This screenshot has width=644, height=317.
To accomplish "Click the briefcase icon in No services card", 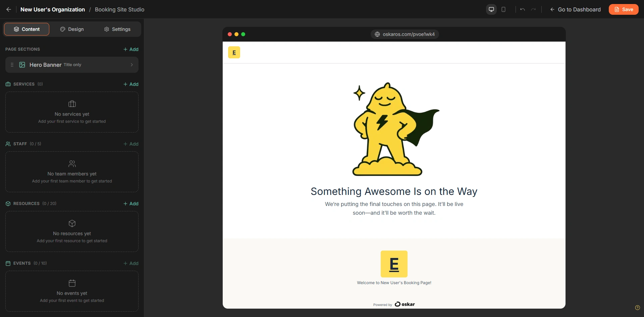I will coord(72,104).
